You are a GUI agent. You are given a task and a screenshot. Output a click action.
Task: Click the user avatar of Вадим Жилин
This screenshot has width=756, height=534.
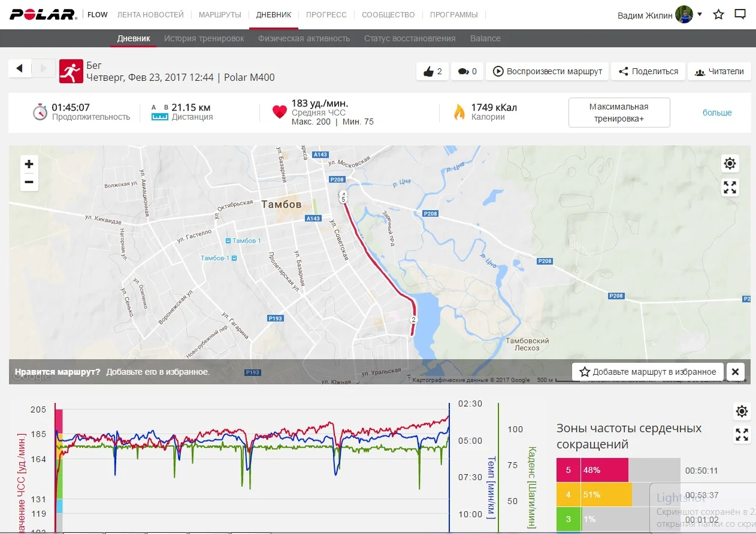click(x=684, y=15)
